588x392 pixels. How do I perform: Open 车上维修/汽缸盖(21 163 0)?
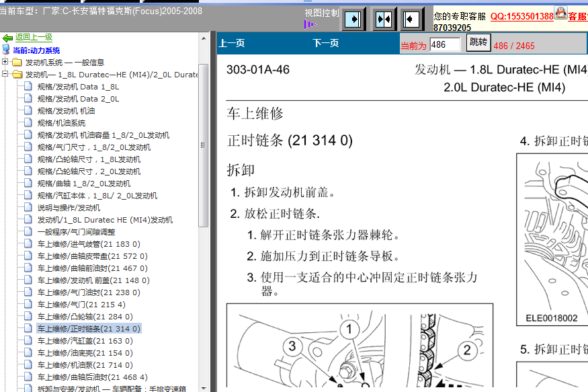tap(85, 341)
